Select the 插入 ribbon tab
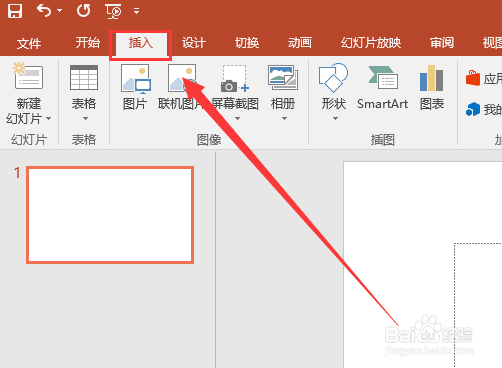 tap(141, 43)
